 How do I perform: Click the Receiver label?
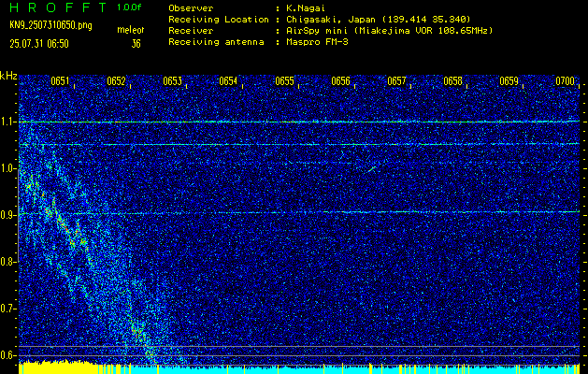tap(191, 31)
